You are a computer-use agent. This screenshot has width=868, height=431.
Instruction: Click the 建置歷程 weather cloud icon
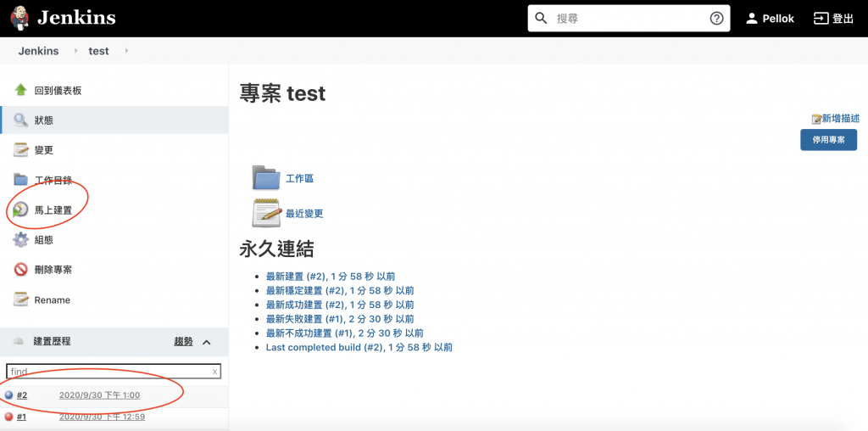19,341
